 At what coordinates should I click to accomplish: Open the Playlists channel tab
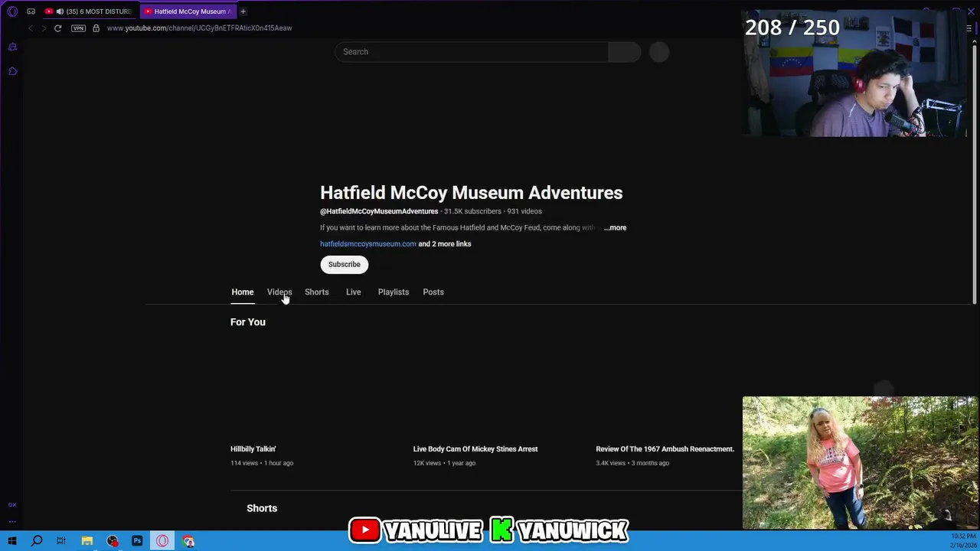click(x=394, y=292)
